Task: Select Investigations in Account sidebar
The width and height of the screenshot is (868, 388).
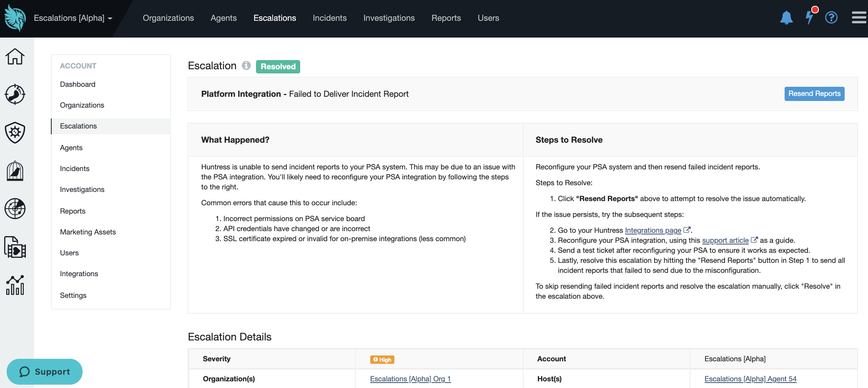Action: [110, 189]
